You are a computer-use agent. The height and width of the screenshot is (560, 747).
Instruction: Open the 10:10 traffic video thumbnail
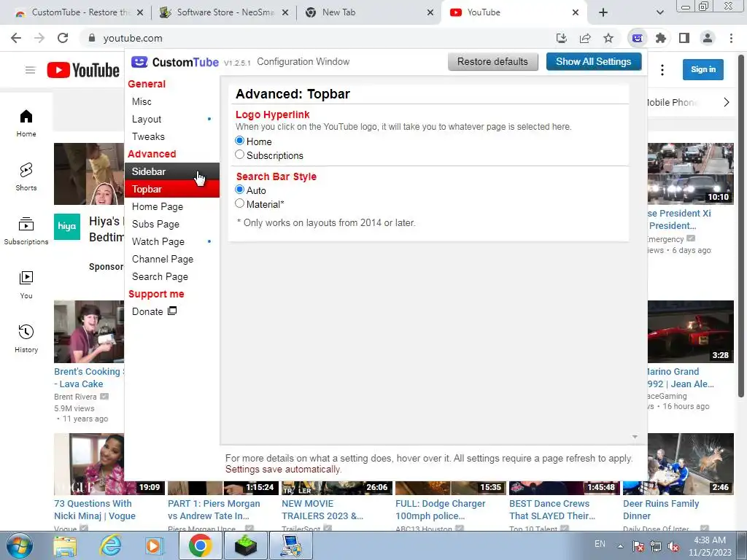(690, 174)
